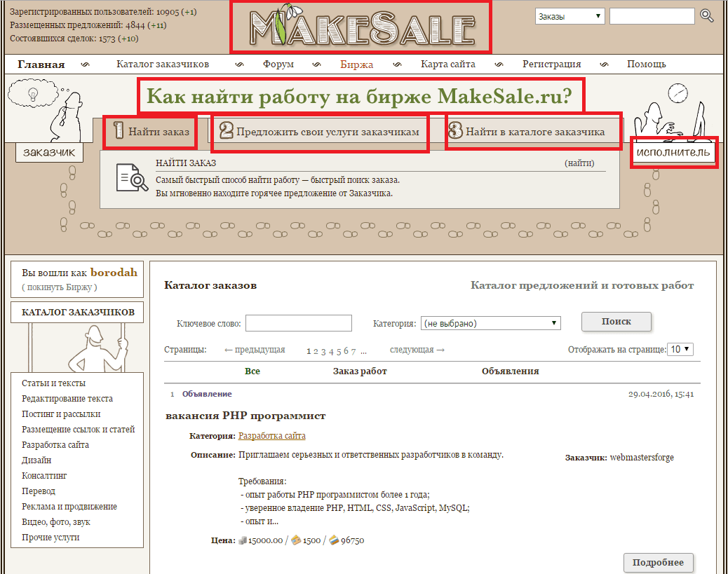Image resolution: width=728 pixels, height=574 pixels.
Task: Open Консалтинг category
Action: (x=44, y=475)
